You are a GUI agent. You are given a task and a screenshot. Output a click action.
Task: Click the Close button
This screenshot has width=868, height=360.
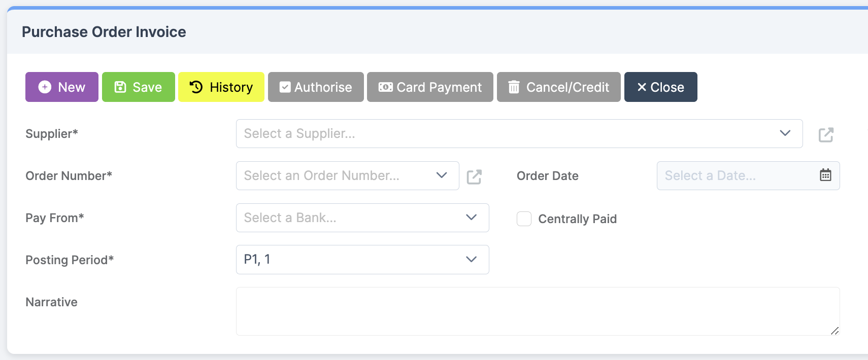[x=660, y=87]
